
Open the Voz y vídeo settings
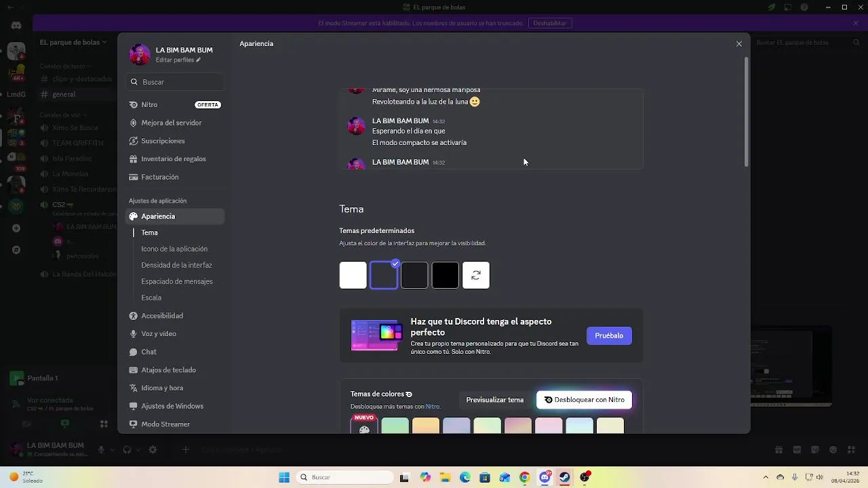(x=175, y=334)
